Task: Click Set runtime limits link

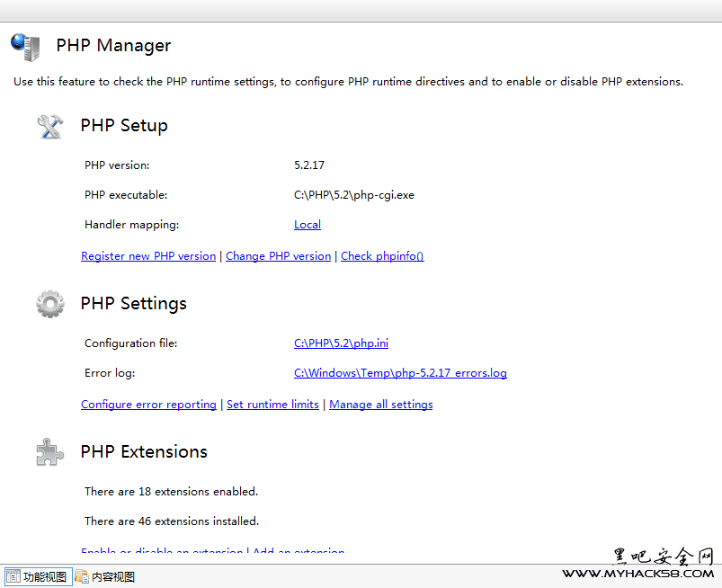Action: pos(272,405)
